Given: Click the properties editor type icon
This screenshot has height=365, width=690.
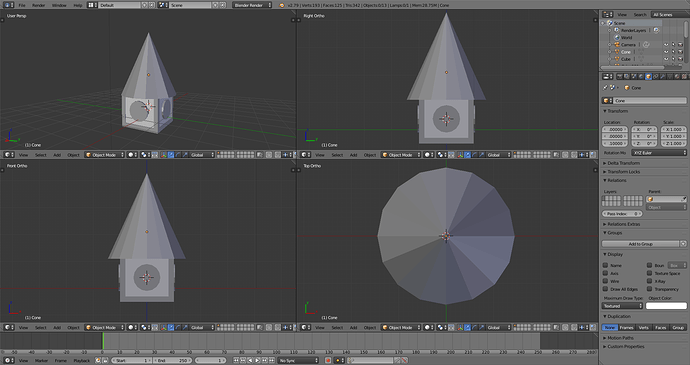Looking at the screenshot, I should [x=608, y=77].
